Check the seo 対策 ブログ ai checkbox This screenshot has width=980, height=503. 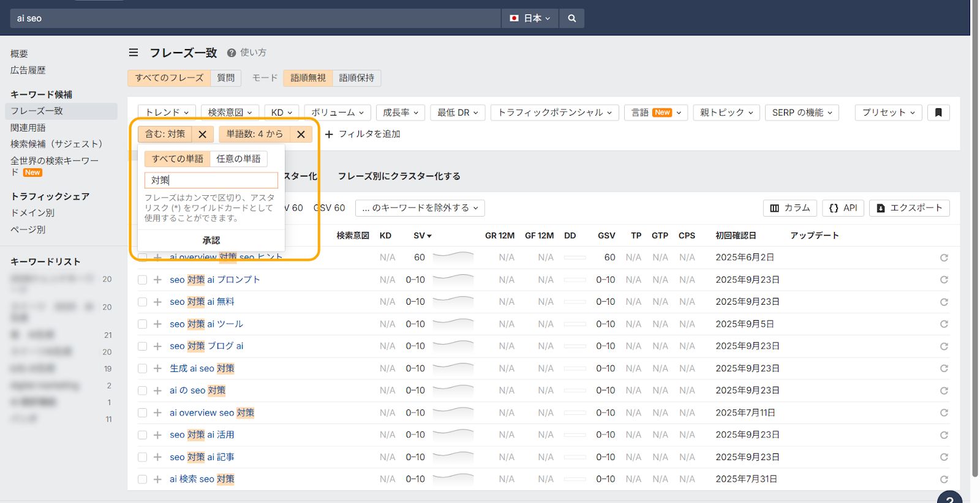pos(142,346)
